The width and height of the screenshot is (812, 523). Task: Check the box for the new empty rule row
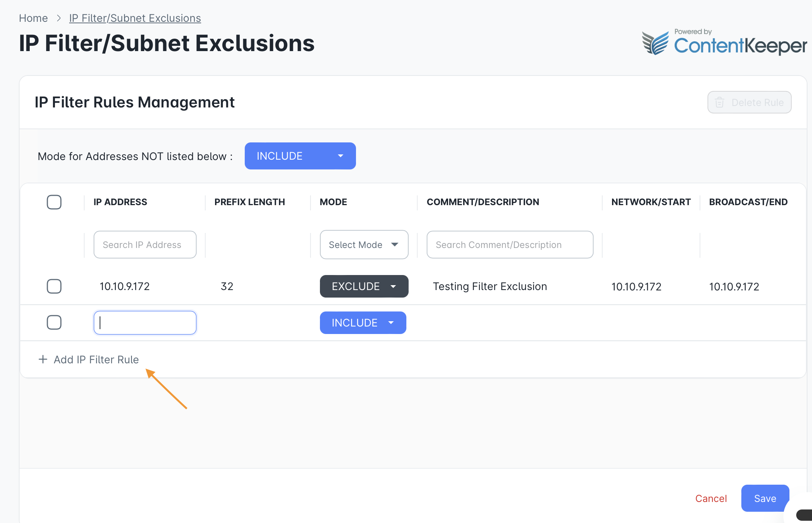pos(54,322)
